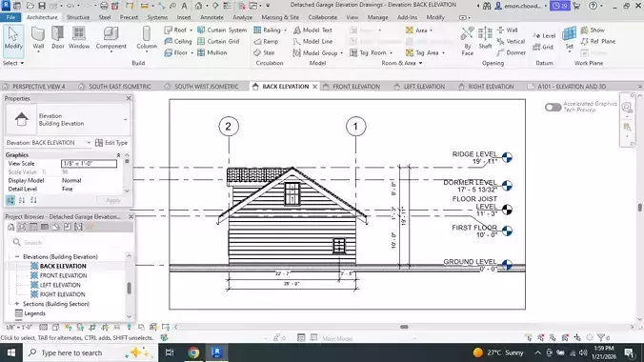Click the Grid datum tool

pyautogui.click(x=543, y=47)
